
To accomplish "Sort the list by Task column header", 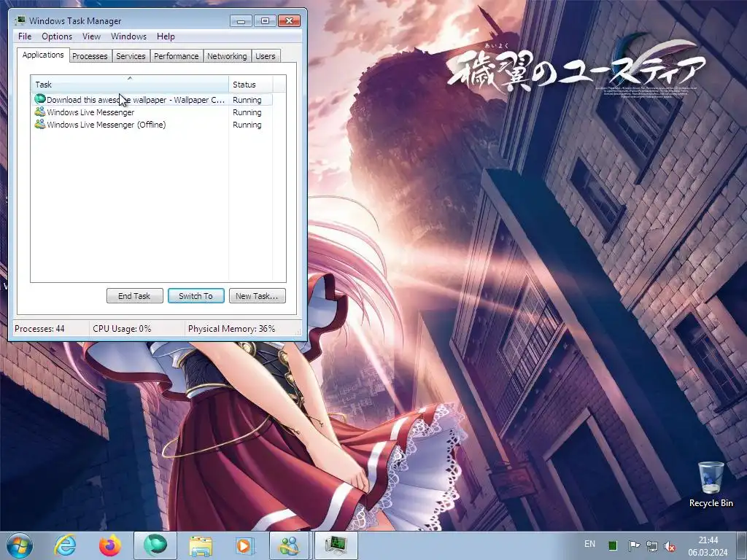I will (x=130, y=85).
